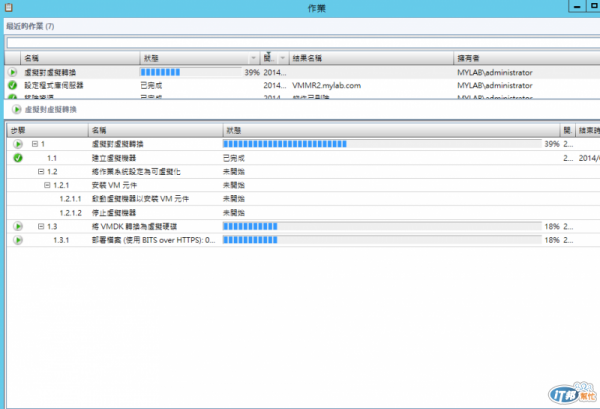
Task: Click the job search filter box
Action: [303, 42]
